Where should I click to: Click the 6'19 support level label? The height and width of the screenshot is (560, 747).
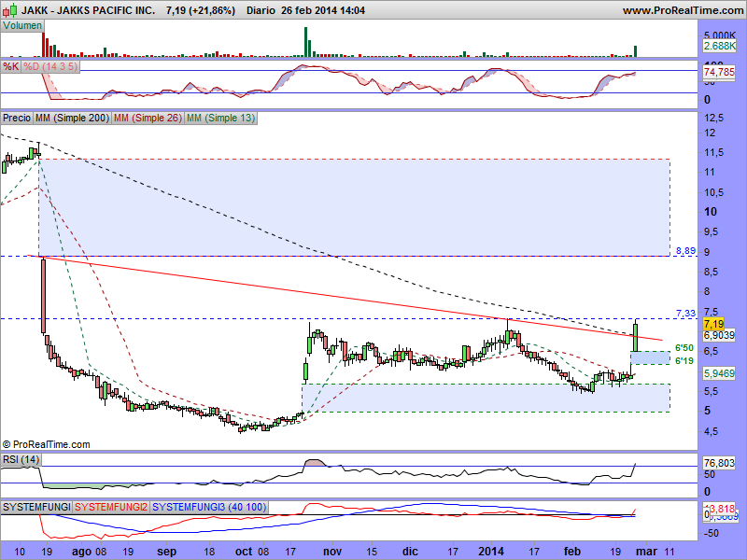684,361
